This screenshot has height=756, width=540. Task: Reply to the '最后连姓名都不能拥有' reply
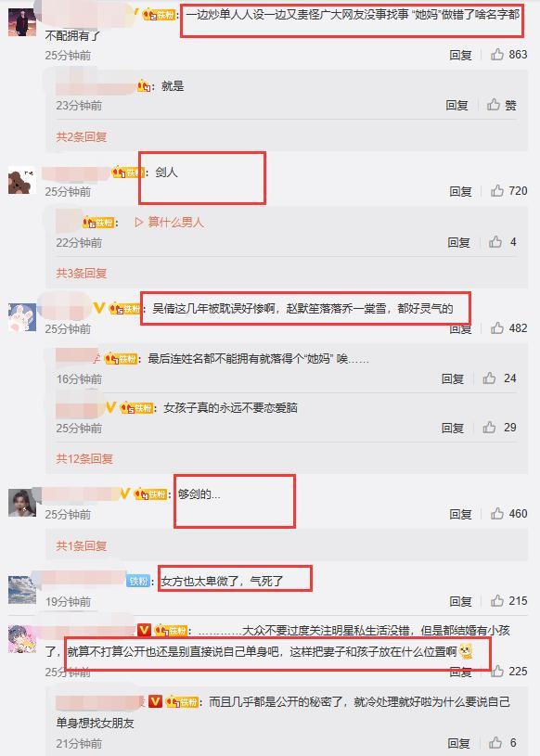pyautogui.click(x=453, y=379)
